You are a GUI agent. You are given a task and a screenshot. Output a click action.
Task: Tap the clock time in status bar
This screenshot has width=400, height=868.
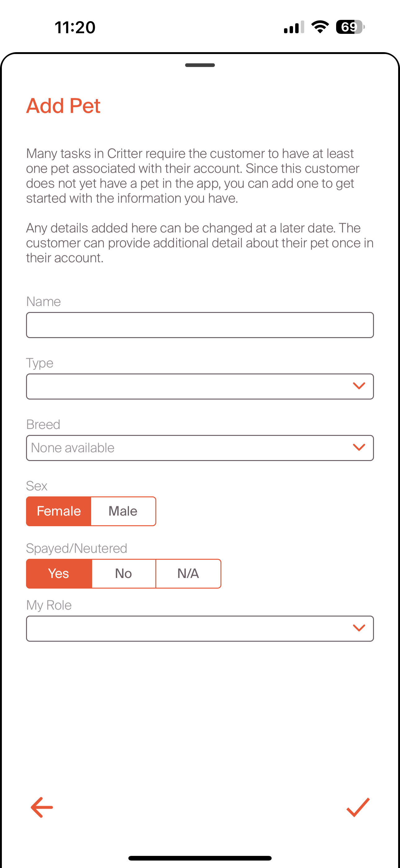click(x=75, y=27)
